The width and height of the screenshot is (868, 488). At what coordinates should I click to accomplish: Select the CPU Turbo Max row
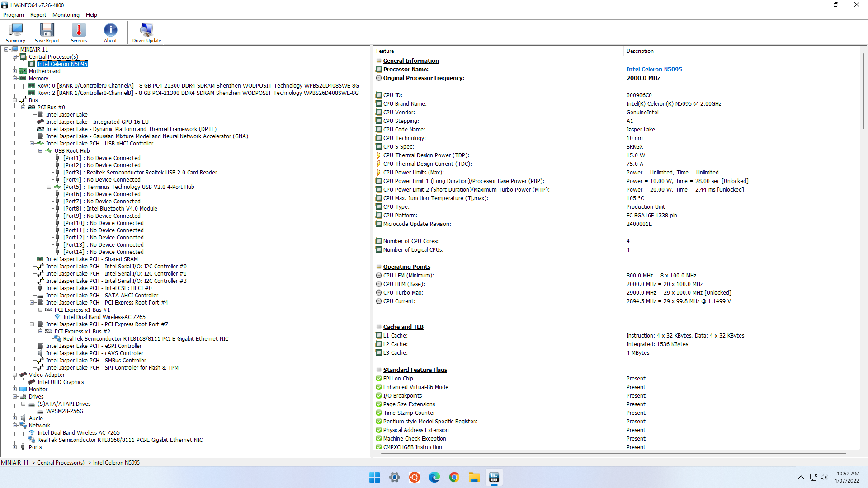click(x=616, y=293)
